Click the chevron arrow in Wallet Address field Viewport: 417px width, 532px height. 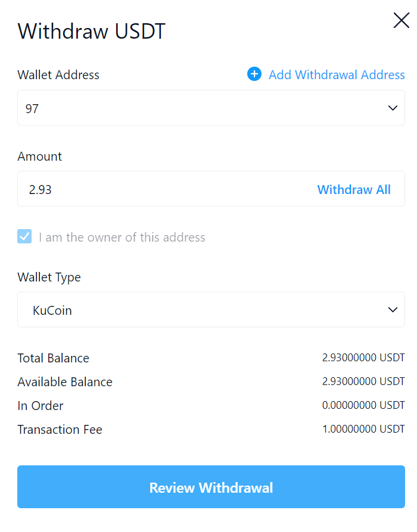393,108
